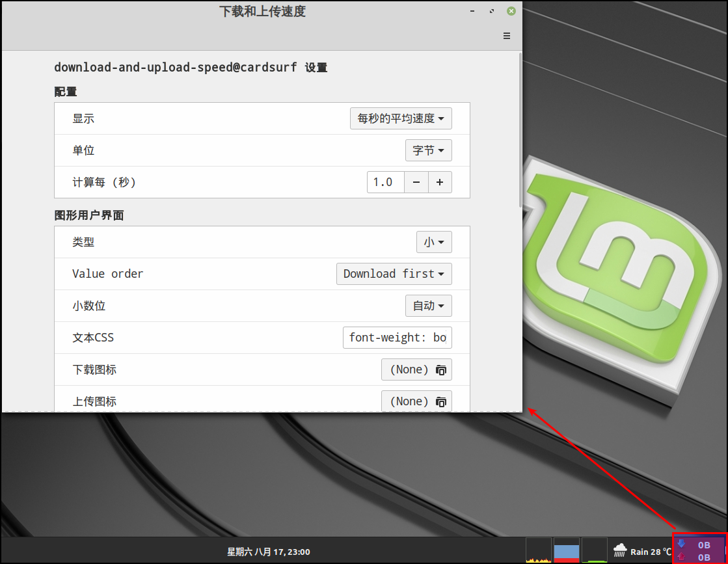
Task: Open the 小数位 decimal places dropdown
Action: 428,306
